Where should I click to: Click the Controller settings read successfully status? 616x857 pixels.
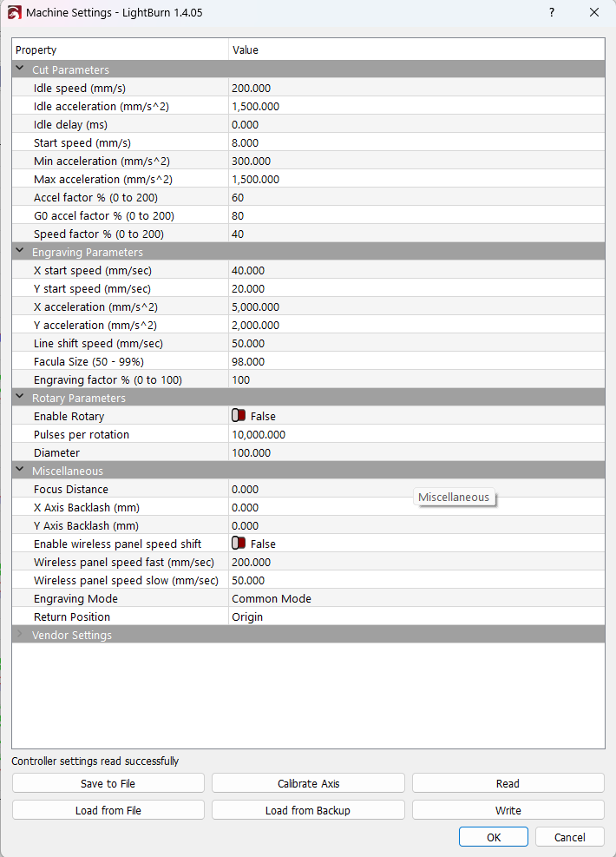[95, 761]
